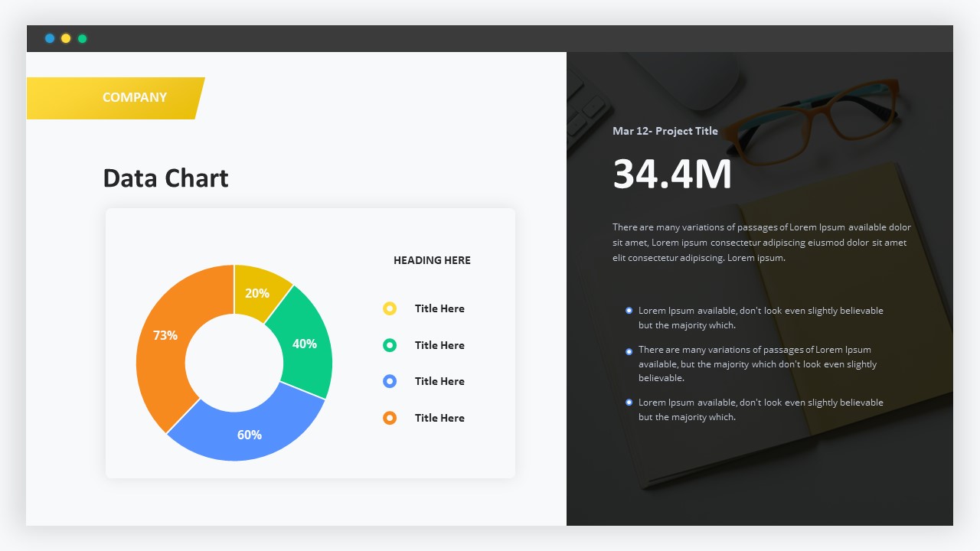980x551 pixels.
Task: Select the 34.4M figure
Action: pyautogui.click(x=672, y=174)
